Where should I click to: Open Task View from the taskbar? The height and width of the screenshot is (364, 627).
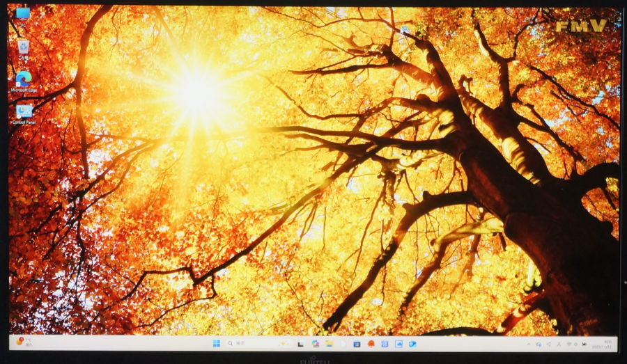click(x=300, y=344)
